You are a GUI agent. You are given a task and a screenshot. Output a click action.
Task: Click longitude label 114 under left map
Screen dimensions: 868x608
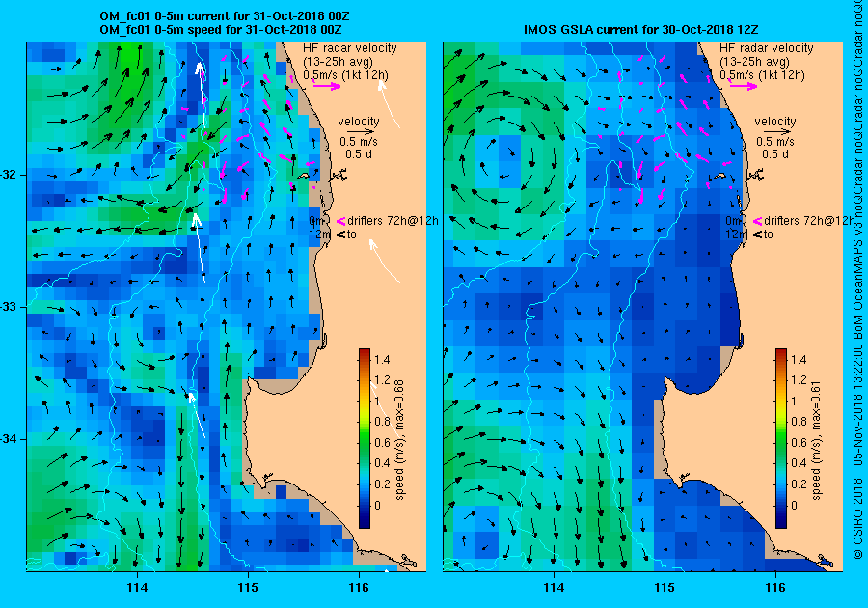pyautogui.click(x=137, y=588)
